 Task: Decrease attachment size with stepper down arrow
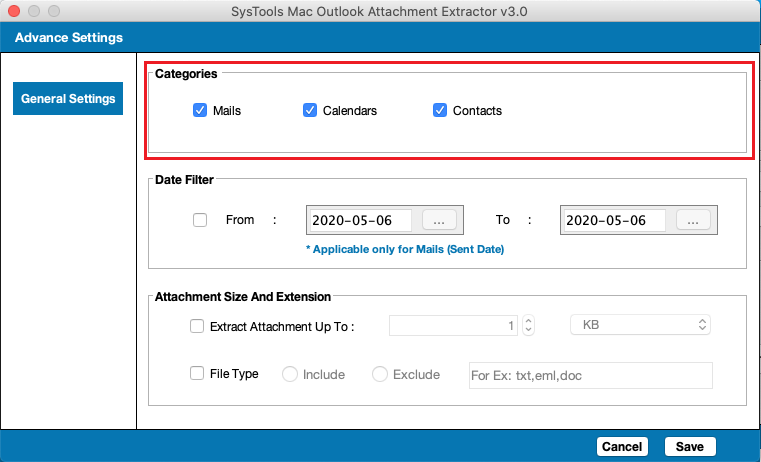pos(529,330)
